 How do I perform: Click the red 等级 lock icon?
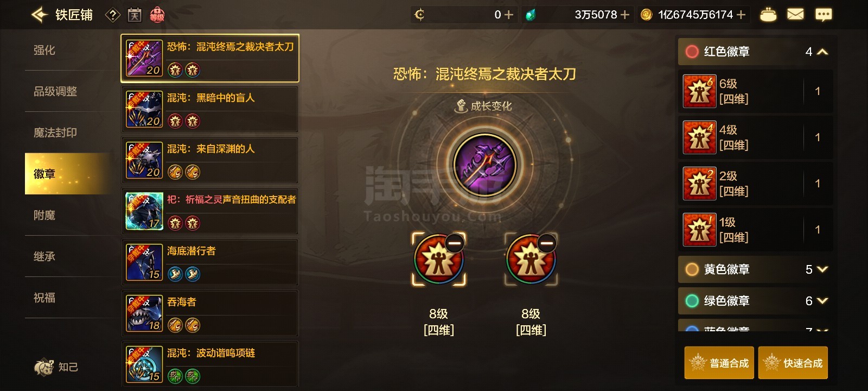tap(157, 15)
